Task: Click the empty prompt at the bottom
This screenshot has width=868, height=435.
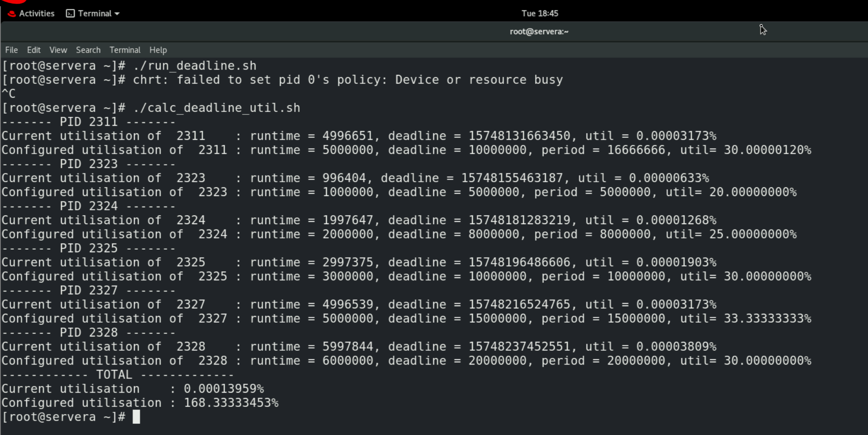Action: (136, 417)
